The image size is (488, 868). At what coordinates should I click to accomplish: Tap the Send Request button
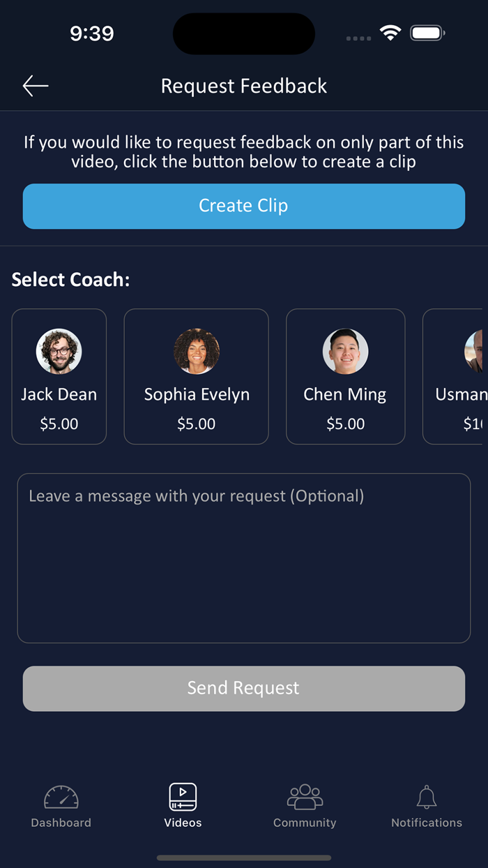[x=243, y=688]
